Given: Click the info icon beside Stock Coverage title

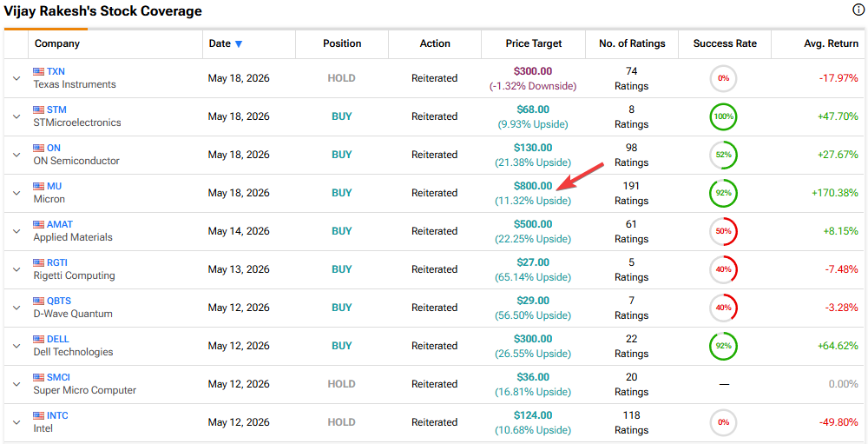Looking at the screenshot, I should 859,10.
